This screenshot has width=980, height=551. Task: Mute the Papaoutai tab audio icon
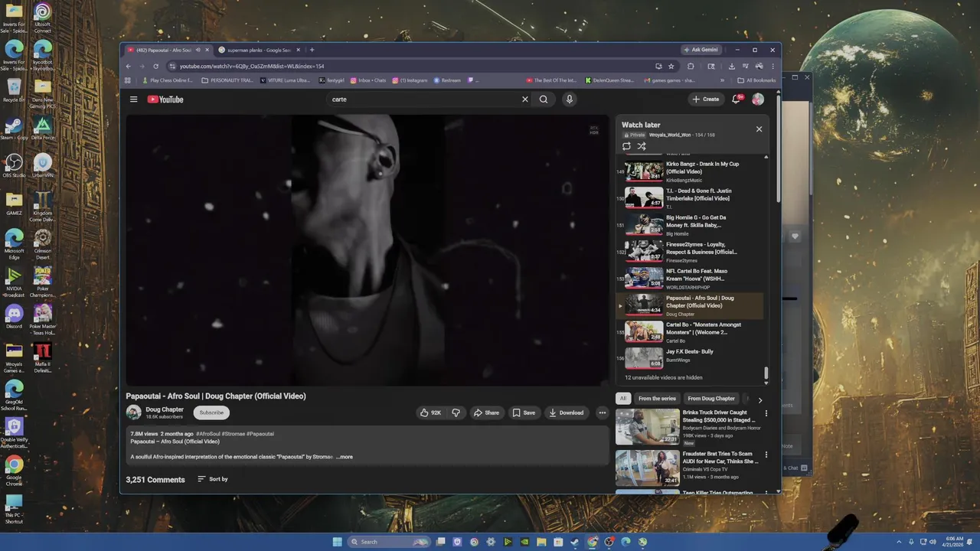(x=198, y=50)
